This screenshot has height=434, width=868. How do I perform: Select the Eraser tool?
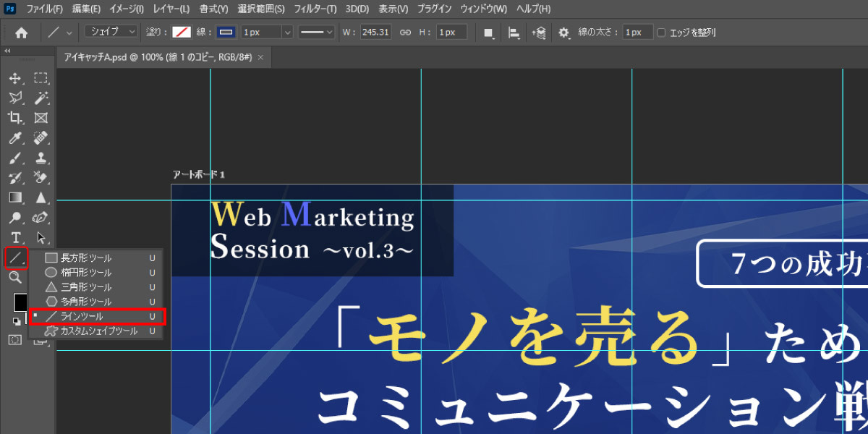point(41,177)
